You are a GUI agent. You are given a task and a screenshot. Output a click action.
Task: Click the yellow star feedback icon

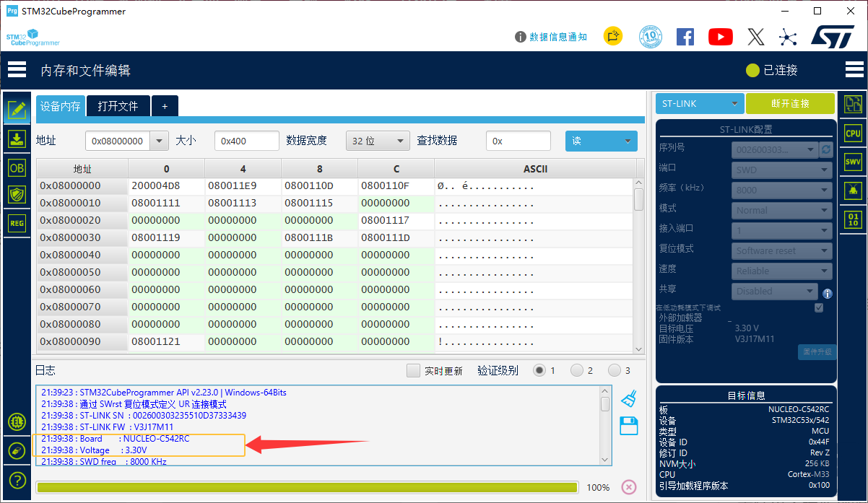pos(613,36)
